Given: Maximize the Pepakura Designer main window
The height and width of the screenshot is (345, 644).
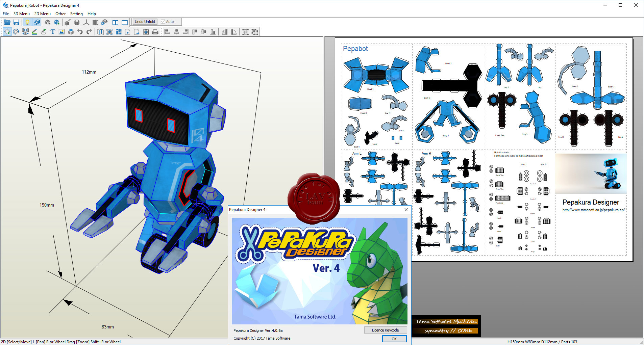Looking at the screenshot, I should click(x=620, y=5).
